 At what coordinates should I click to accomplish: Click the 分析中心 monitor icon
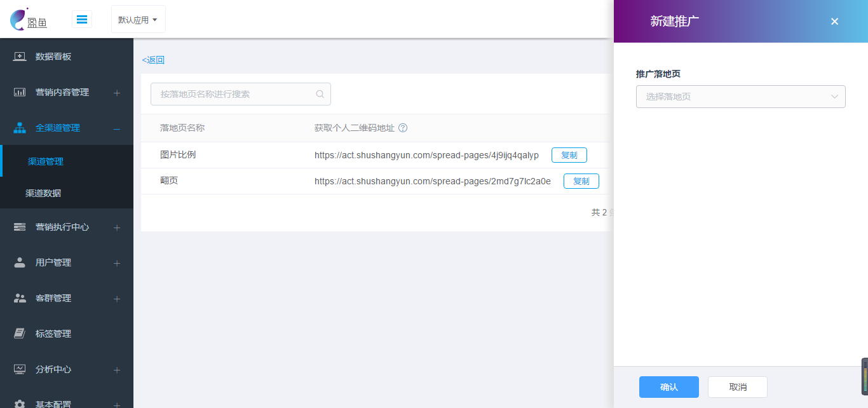[20, 369]
